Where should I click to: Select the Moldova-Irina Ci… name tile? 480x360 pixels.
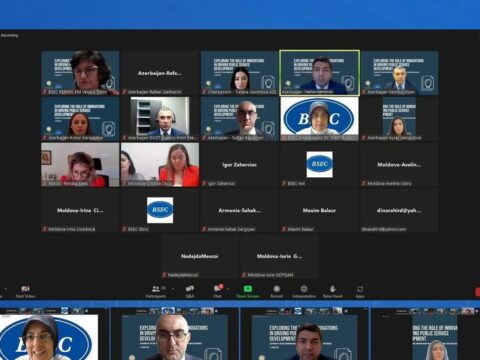[x=80, y=210]
